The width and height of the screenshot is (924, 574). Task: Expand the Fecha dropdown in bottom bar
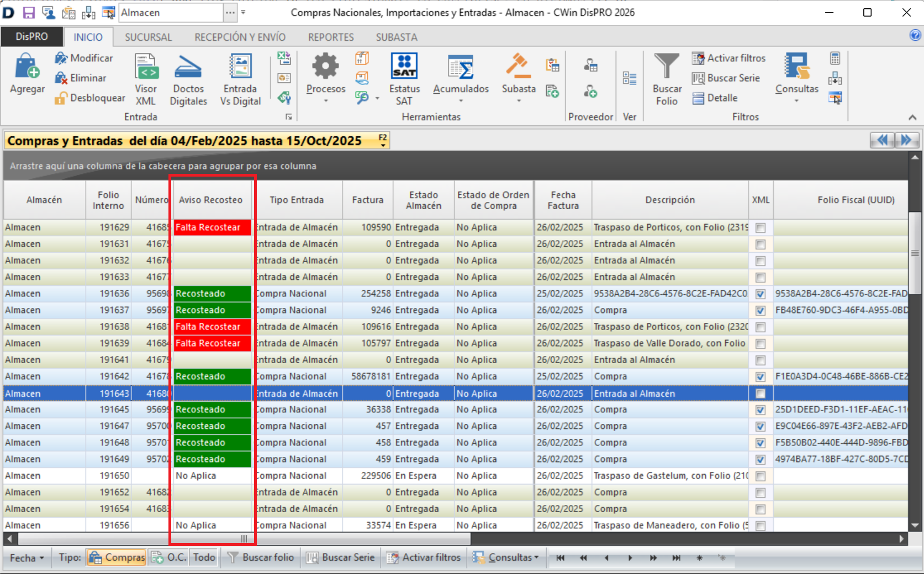pyautogui.click(x=27, y=558)
